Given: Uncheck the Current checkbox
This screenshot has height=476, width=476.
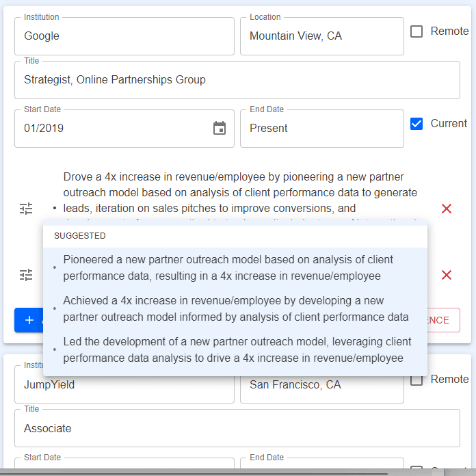Looking at the screenshot, I should pos(416,124).
